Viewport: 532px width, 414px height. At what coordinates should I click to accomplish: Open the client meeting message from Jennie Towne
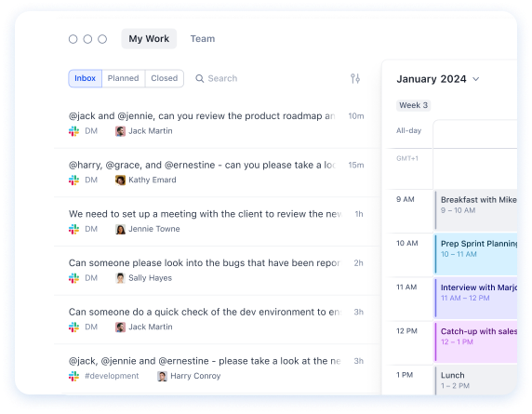tap(216, 221)
